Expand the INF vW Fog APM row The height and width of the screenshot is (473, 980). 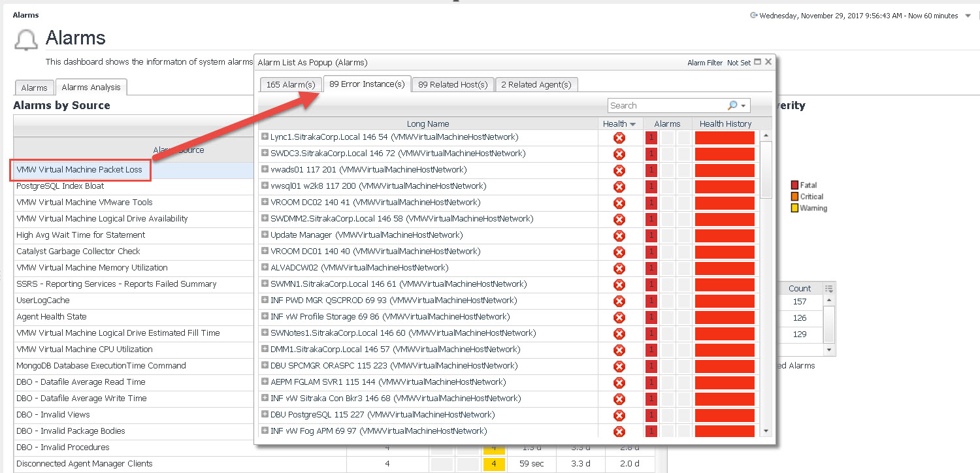(265, 431)
